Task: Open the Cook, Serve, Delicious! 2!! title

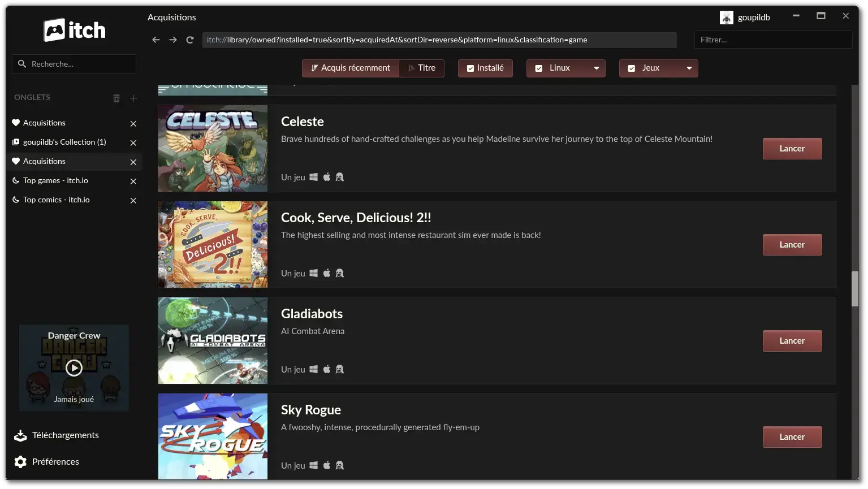Action: pos(356,218)
